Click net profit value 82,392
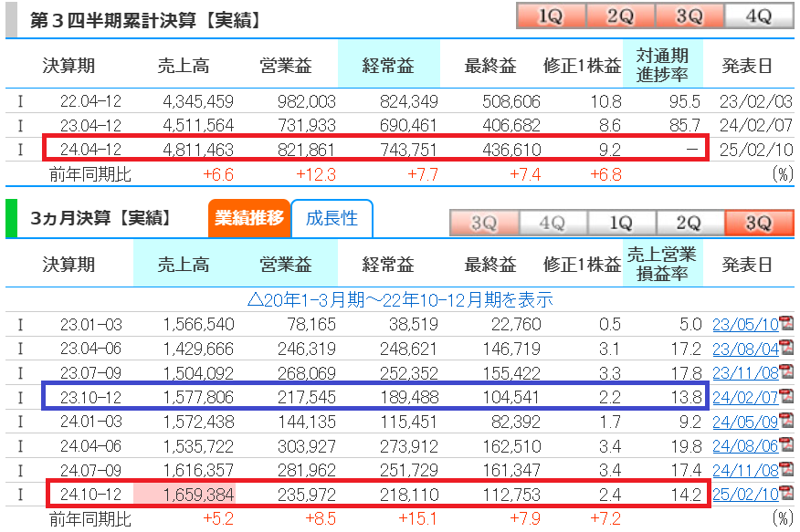Image resolution: width=800 pixels, height=532 pixels. [516, 422]
